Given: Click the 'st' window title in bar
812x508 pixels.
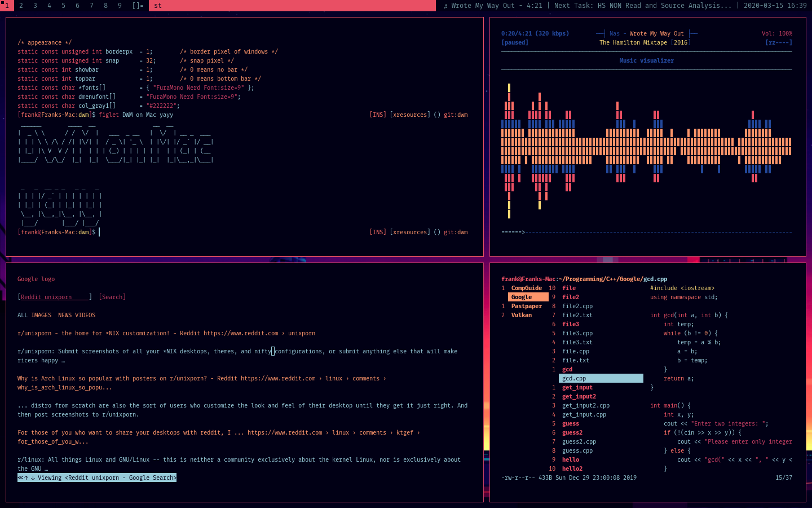Looking at the screenshot, I should [x=292, y=6].
